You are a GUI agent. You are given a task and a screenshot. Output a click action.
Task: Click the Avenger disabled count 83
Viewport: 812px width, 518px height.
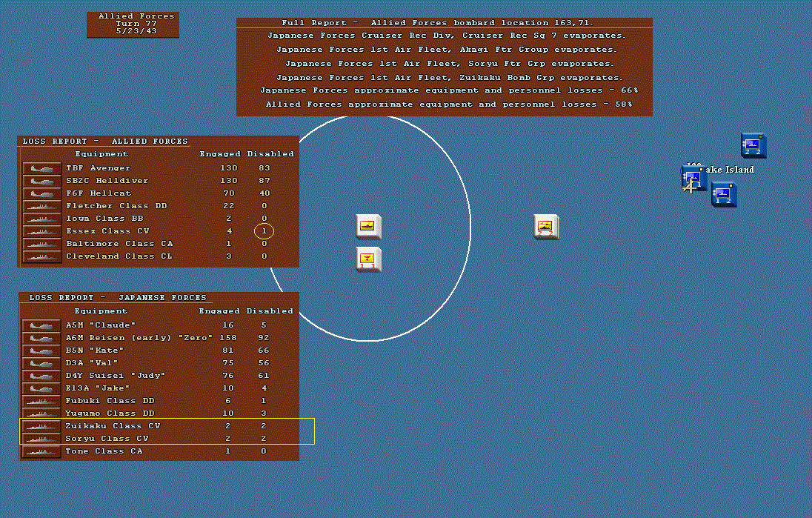[x=264, y=168]
